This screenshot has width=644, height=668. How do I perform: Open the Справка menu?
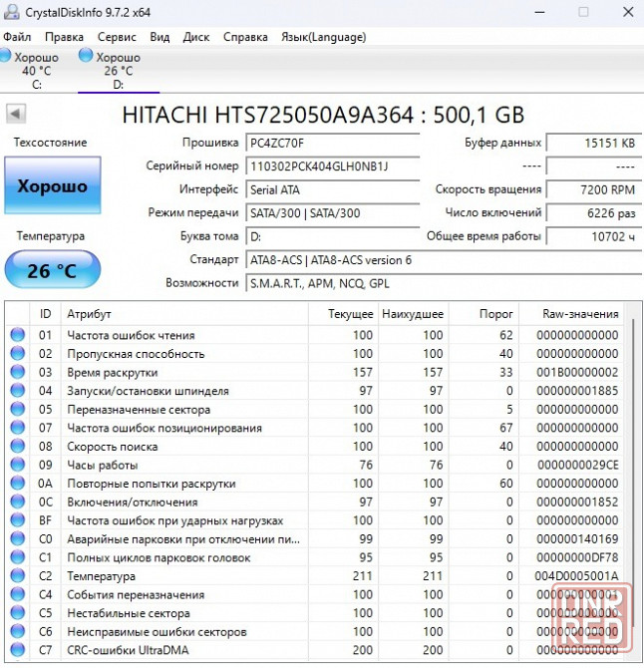245,37
